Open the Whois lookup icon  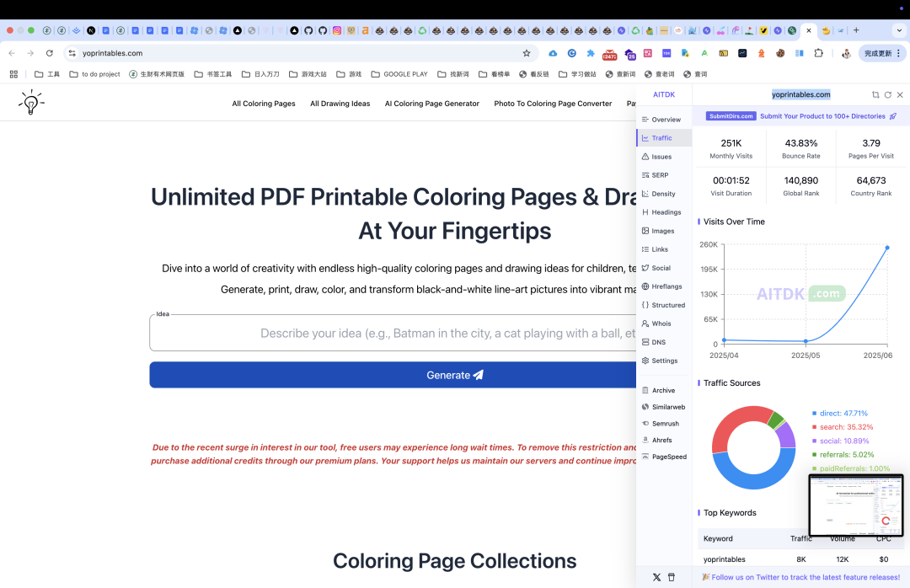645,323
